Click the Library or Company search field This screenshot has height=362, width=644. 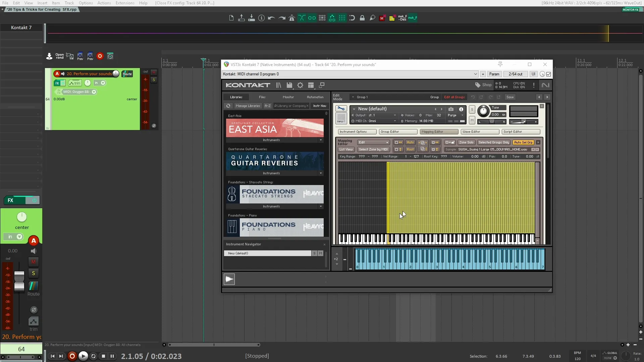291,106
